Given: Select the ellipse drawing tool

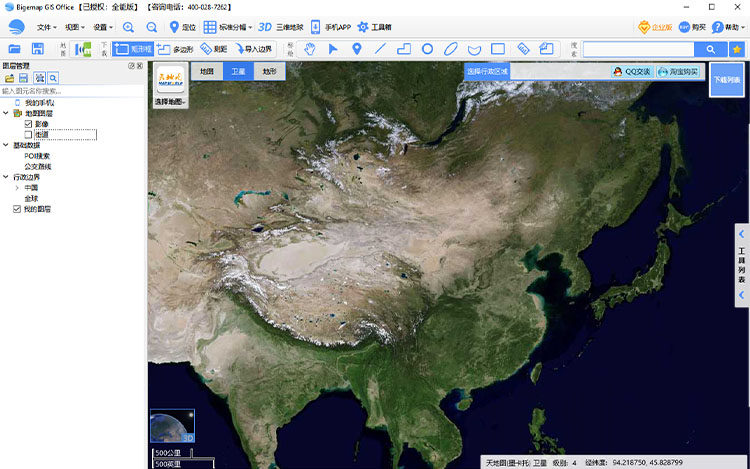Looking at the screenshot, I should click(451, 49).
